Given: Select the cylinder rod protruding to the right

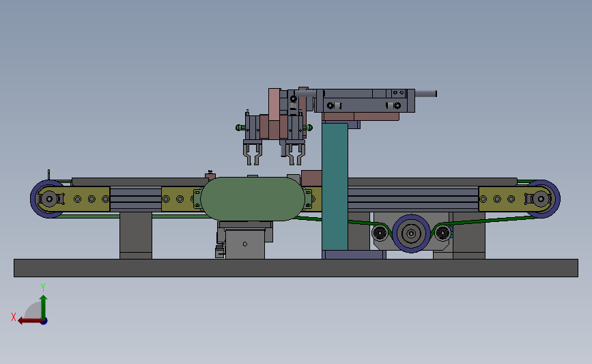Looking at the screenshot, I should [x=426, y=94].
